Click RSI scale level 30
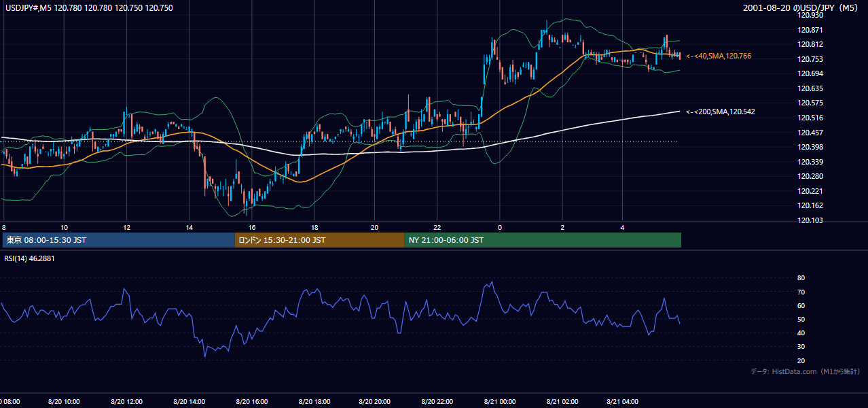 (801, 347)
